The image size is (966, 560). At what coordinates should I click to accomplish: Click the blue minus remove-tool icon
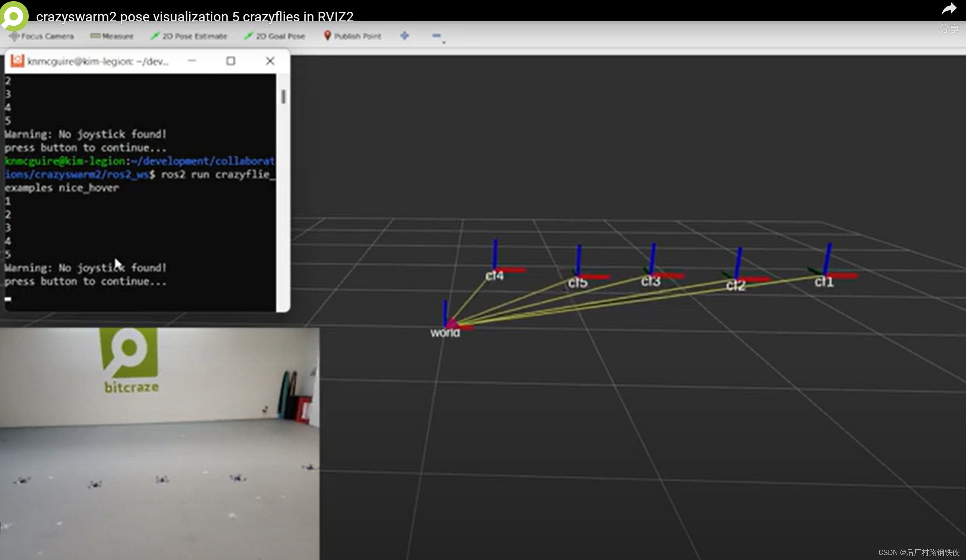tap(436, 36)
